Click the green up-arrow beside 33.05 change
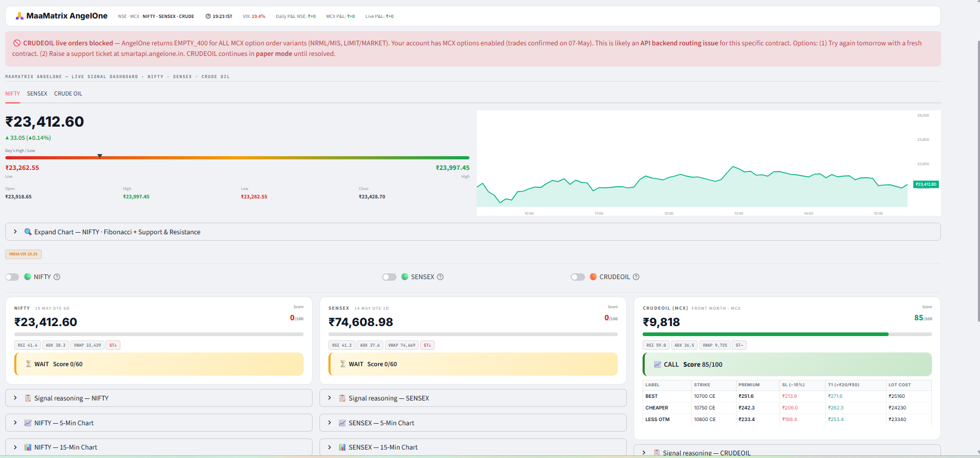The width and height of the screenshot is (980, 458). click(x=7, y=138)
